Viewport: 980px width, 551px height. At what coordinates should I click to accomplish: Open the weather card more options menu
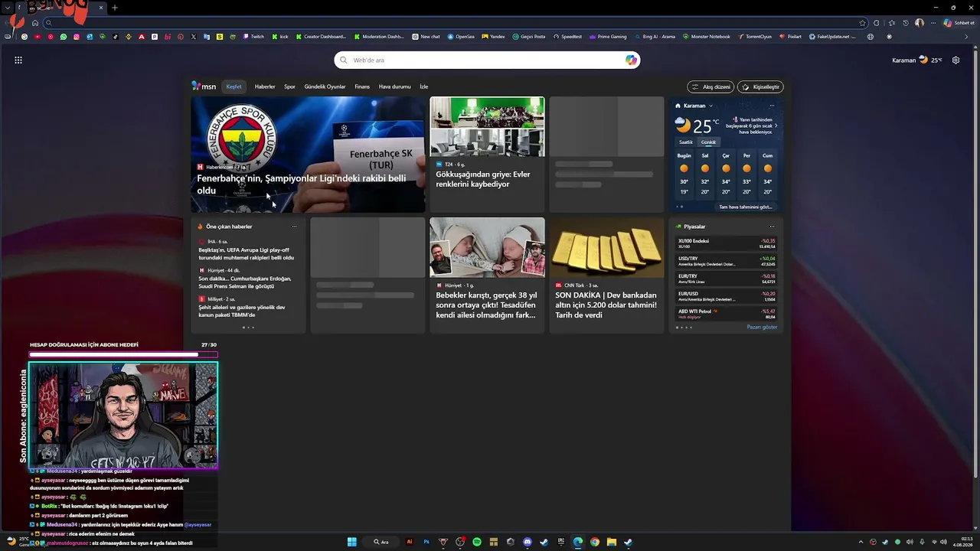(772, 106)
